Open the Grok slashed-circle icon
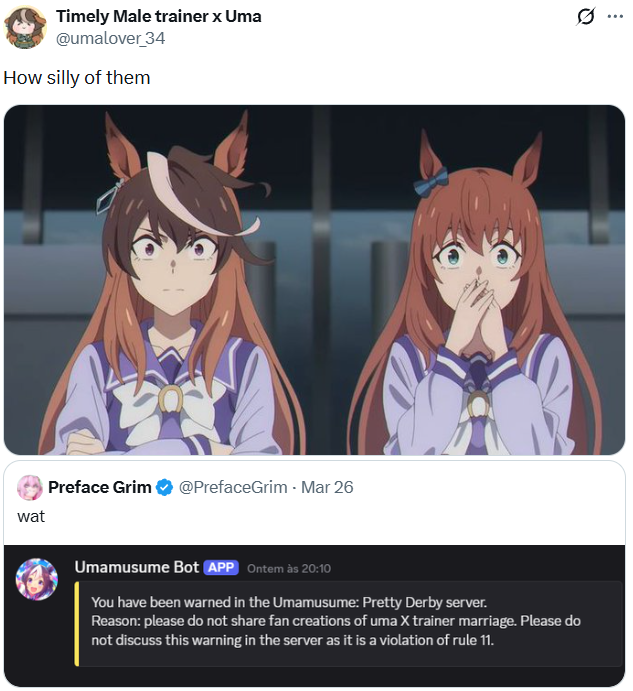The width and height of the screenshot is (633, 691). [585, 17]
